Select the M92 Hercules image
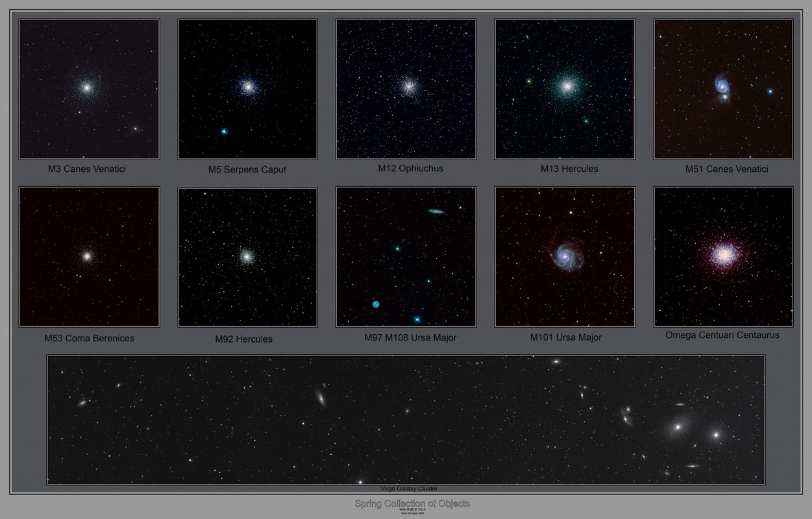 [247, 257]
